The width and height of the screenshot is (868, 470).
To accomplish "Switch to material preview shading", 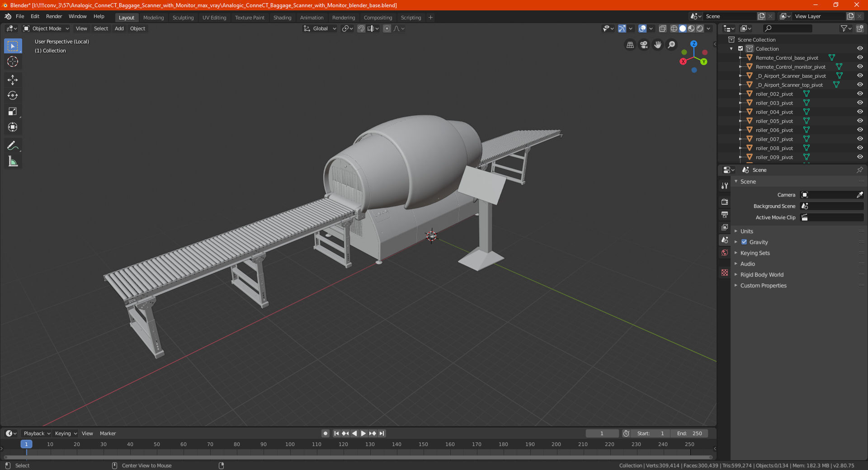I will [691, 28].
